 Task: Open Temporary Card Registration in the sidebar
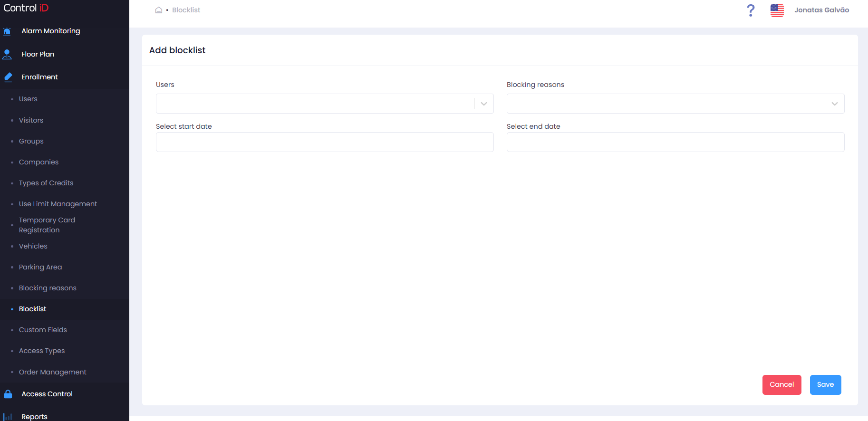pos(47,225)
